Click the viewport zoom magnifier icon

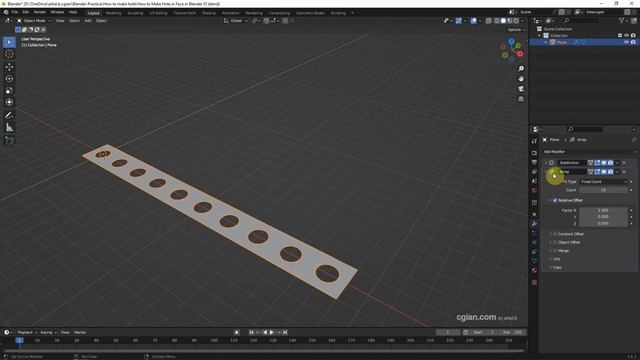521,69
